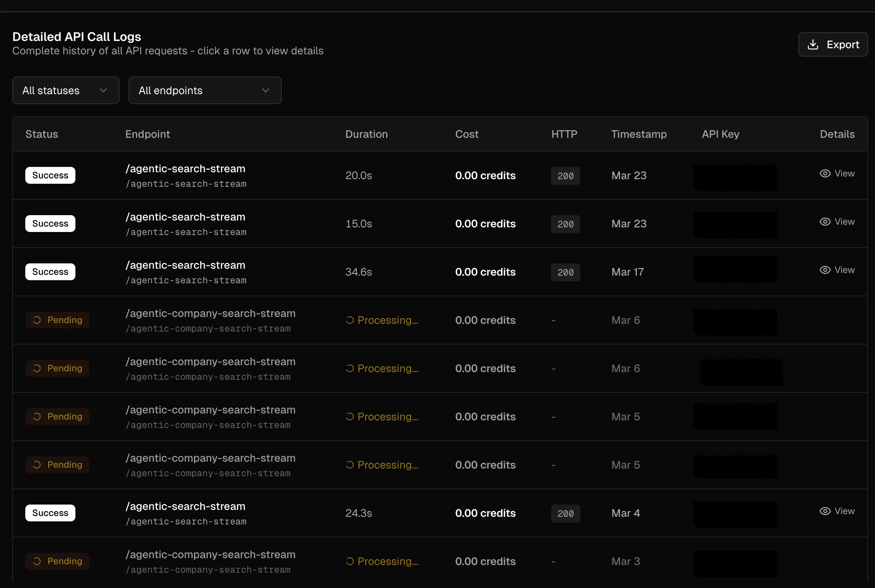Open the All endpoints dropdown
The image size is (875, 588).
tap(205, 90)
